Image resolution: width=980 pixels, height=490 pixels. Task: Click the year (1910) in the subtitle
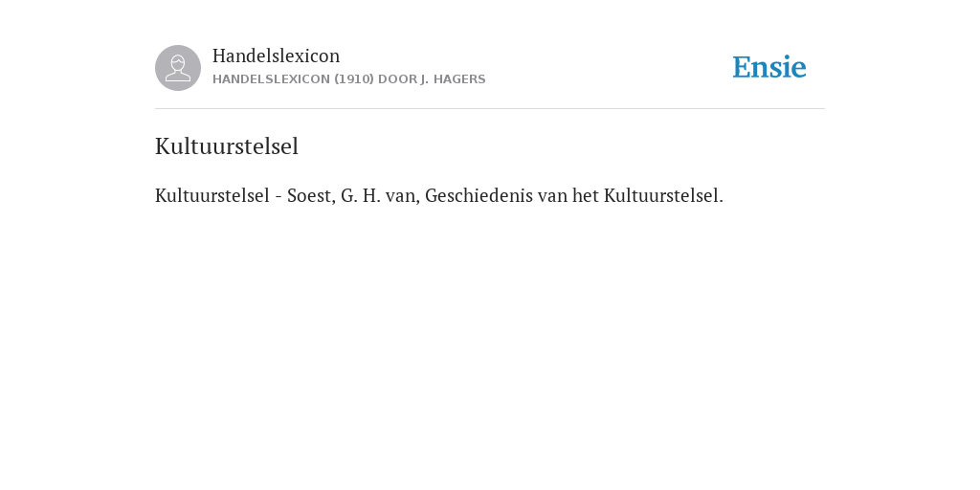(354, 79)
